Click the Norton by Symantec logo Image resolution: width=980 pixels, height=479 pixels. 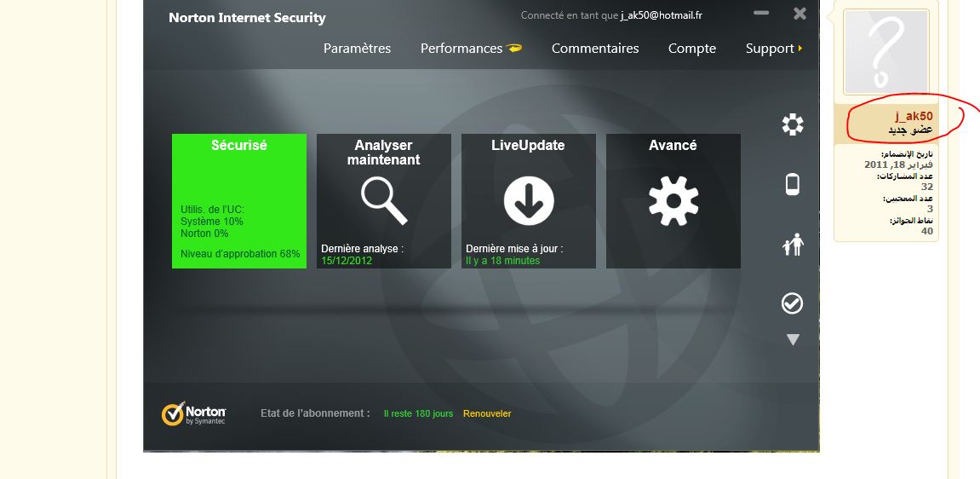(194, 413)
